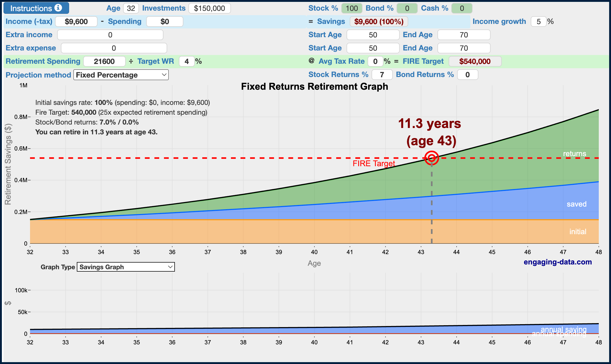Click the '(age 43)' annotation text
Viewport: 611px width, 364px height.
click(x=431, y=141)
